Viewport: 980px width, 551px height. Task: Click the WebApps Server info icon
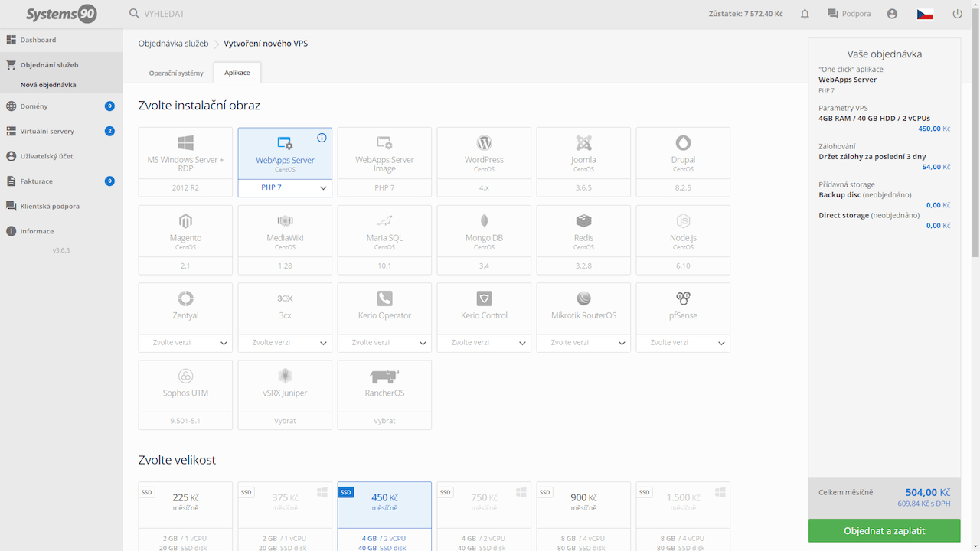322,138
